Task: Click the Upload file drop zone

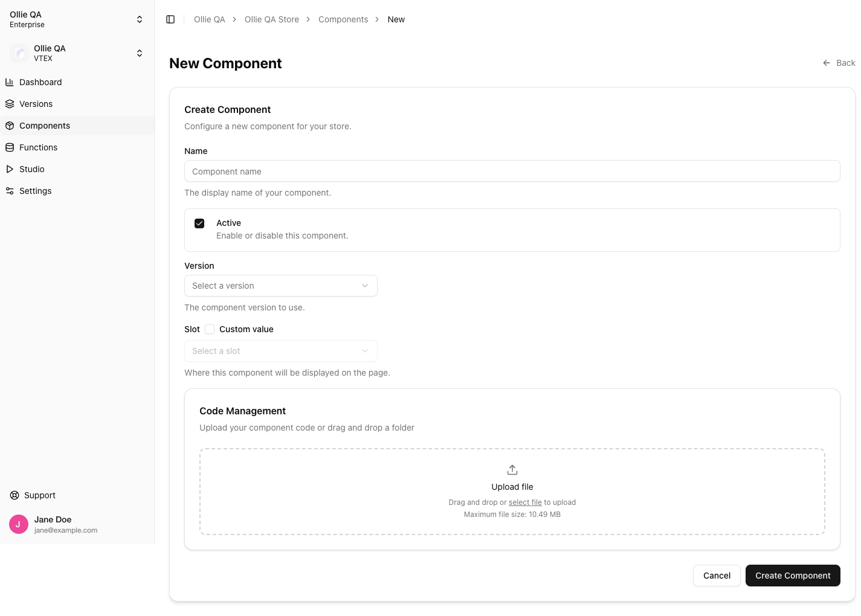Action: [x=512, y=492]
